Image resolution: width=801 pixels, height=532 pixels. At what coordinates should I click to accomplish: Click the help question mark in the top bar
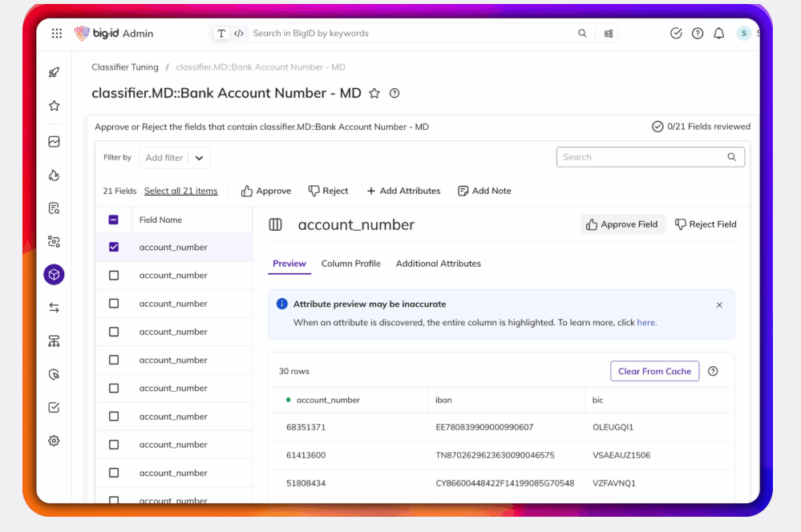[698, 34]
